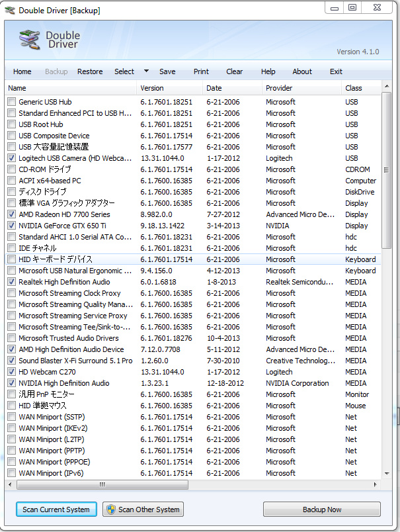
Task: Sort drivers by the Provider column header
Action: point(301,88)
